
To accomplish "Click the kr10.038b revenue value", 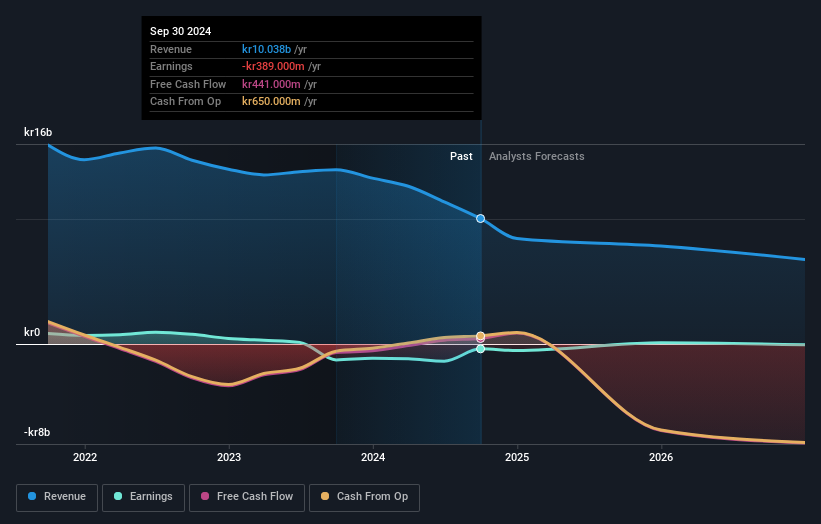I will pyautogui.click(x=266, y=49).
